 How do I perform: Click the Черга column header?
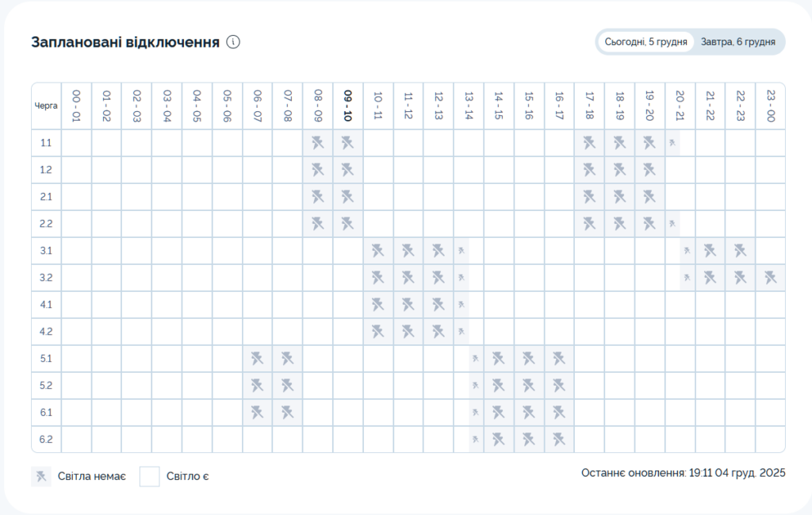[46, 106]
